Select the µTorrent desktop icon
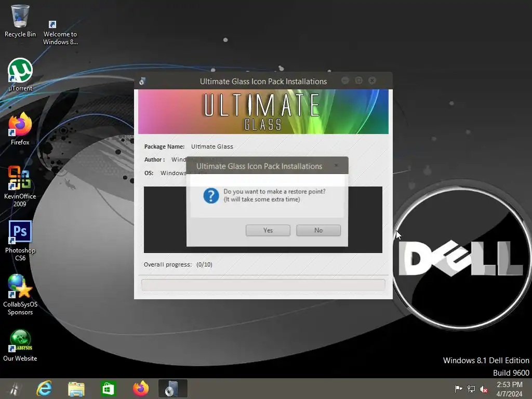This screenshot has height=399, width=532. 20,75
